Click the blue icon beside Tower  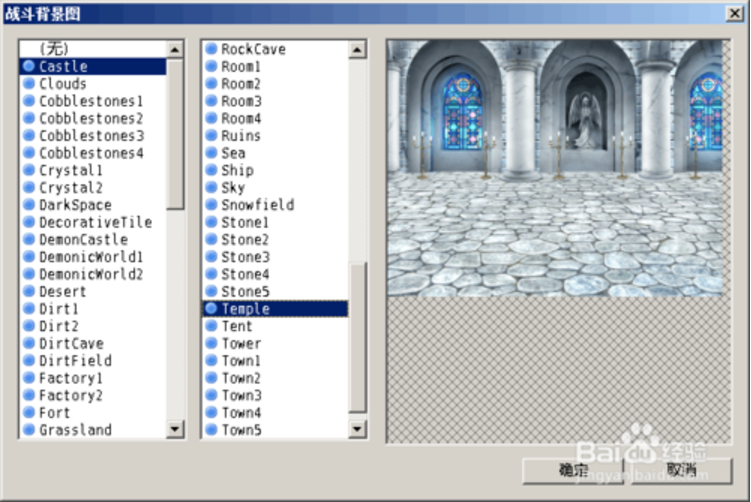coord(211,343)
